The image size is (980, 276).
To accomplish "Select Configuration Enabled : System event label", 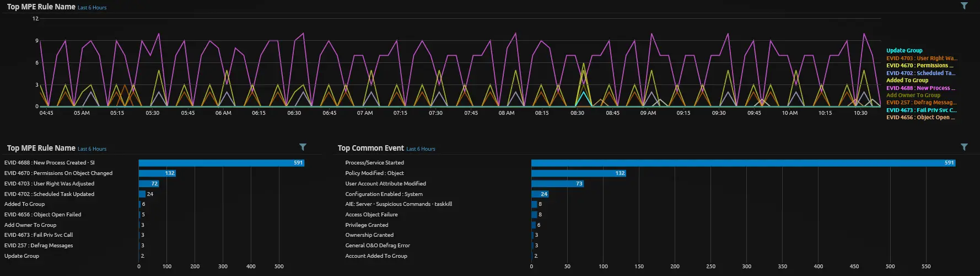I will point(384,194).
